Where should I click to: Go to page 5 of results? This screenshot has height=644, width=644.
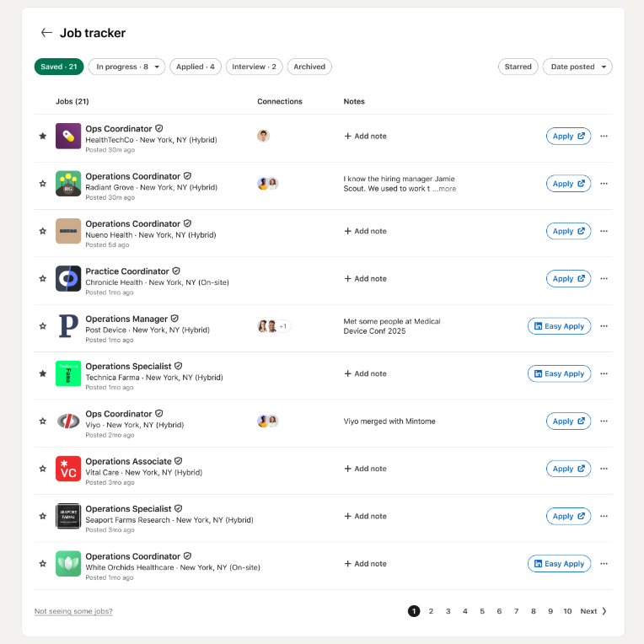[x=482, y=611]
